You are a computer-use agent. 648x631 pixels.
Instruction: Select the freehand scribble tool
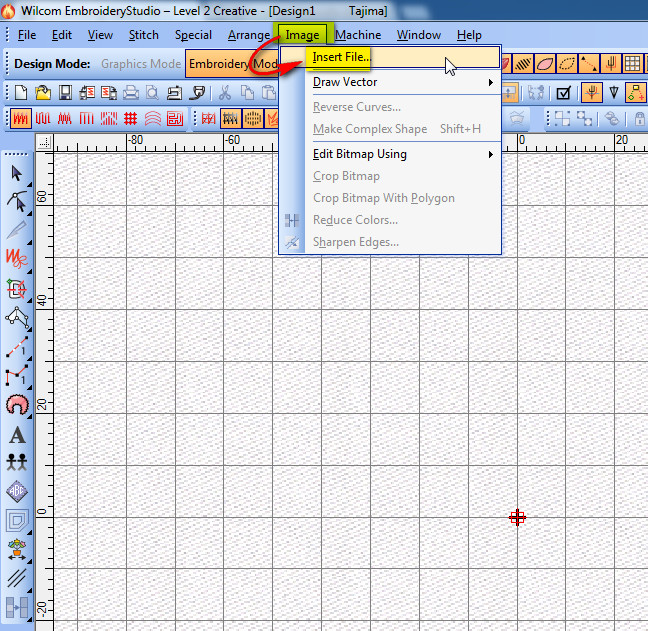pyautogui.click(x=17, y=258)
